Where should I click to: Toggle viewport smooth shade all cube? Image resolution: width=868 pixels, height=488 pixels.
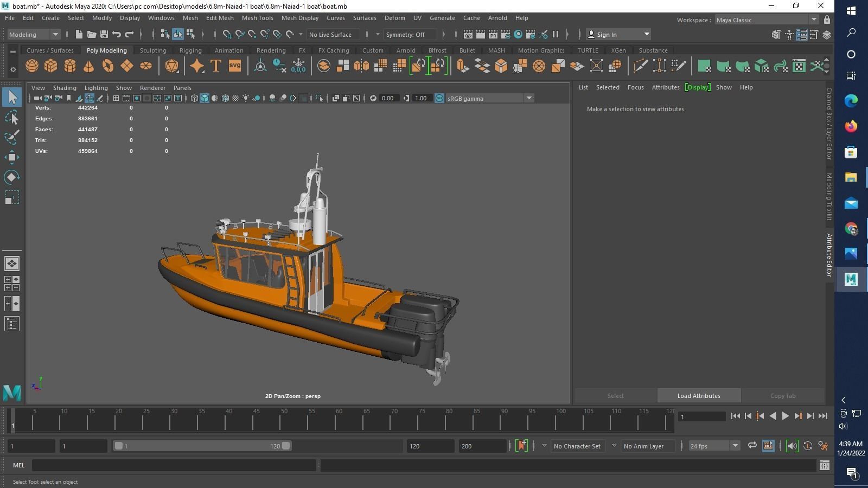point(205,98)
